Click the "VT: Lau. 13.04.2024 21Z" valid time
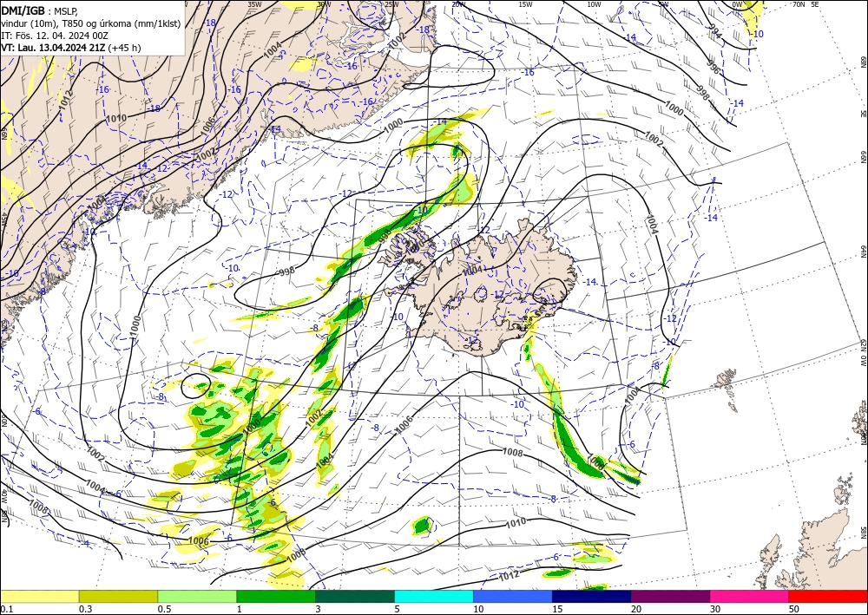Viewport: 868px width, 615px height. coord(53,48)
